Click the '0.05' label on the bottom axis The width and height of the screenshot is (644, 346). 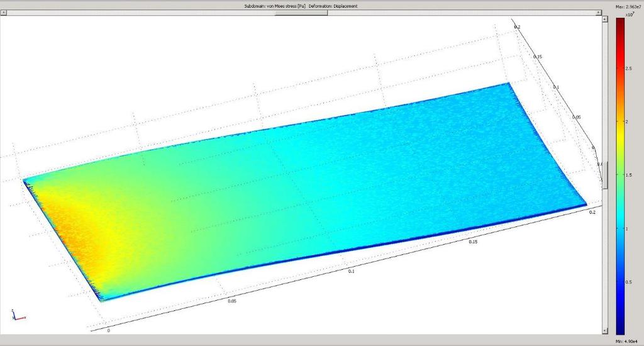(232, 301)
